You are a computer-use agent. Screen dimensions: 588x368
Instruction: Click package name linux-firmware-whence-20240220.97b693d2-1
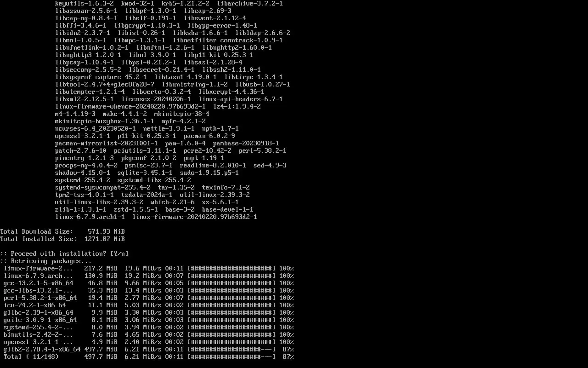tap(130, 106)
